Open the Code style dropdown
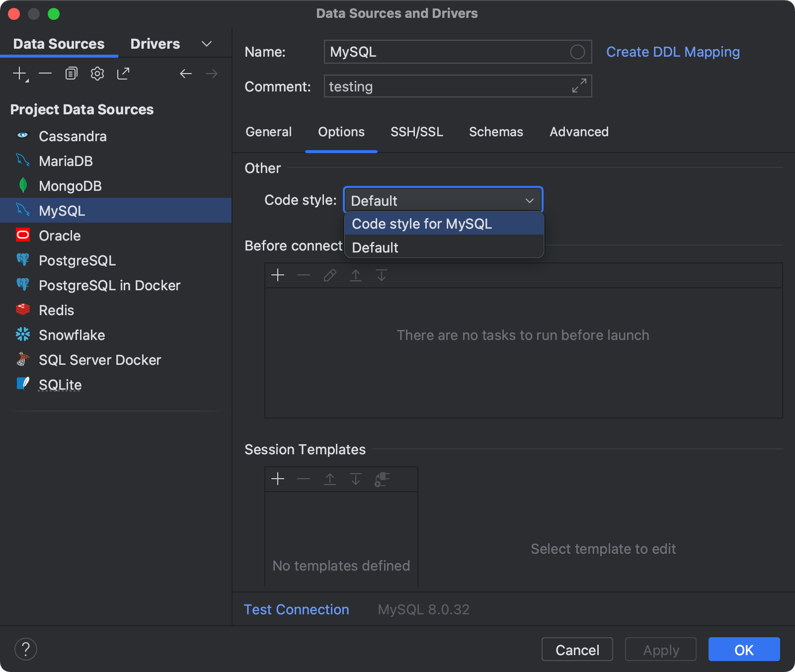This screenshot has height=672, width=795. point(528,200)
